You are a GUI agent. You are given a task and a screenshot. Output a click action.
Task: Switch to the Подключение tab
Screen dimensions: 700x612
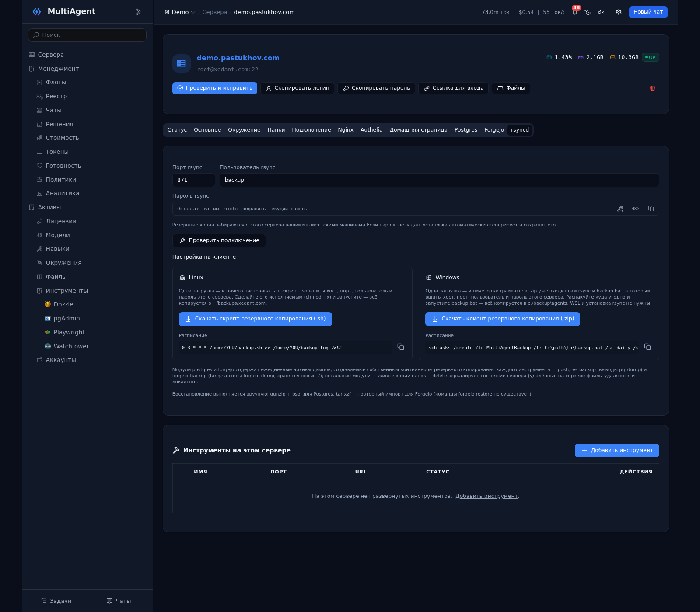pyautogui.click(x=311, y=130)
